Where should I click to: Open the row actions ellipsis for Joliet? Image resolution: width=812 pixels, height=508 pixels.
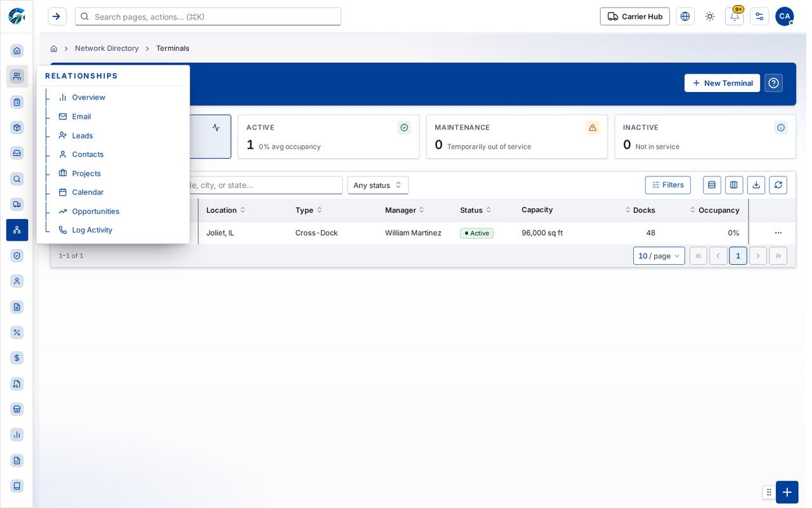778,233
